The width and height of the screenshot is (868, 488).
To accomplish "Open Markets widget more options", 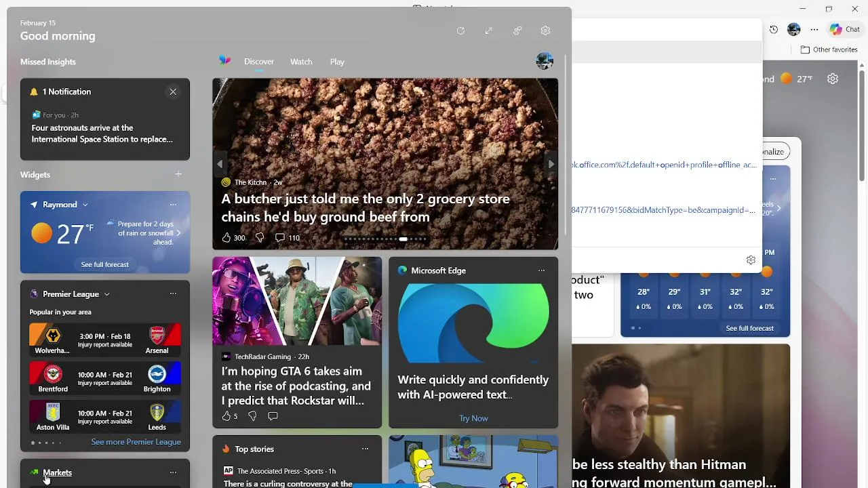I will (x=173, y=472).
